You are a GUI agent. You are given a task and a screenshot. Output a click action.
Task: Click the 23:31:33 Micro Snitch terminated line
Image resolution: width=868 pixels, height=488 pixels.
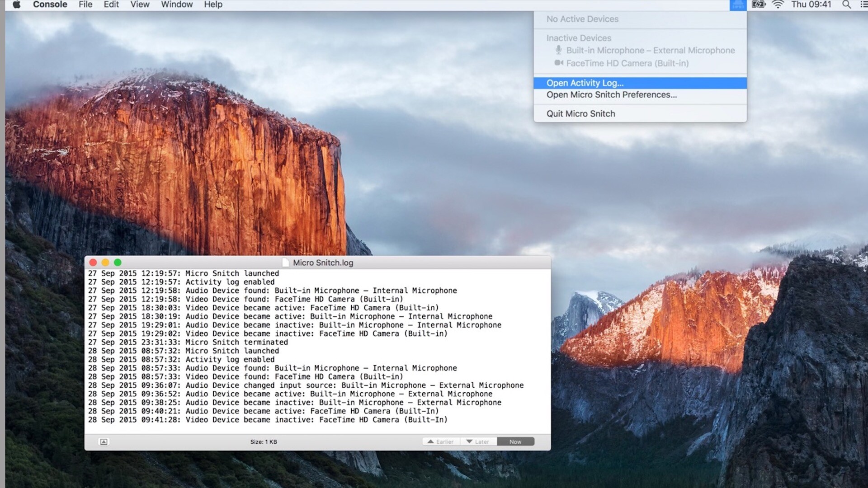188,342
